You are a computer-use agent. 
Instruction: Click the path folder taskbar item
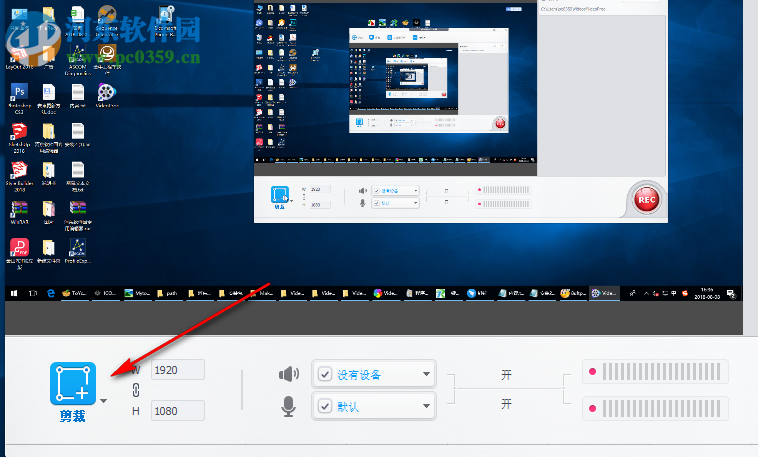pyautogui.click(x=168, y=293)
